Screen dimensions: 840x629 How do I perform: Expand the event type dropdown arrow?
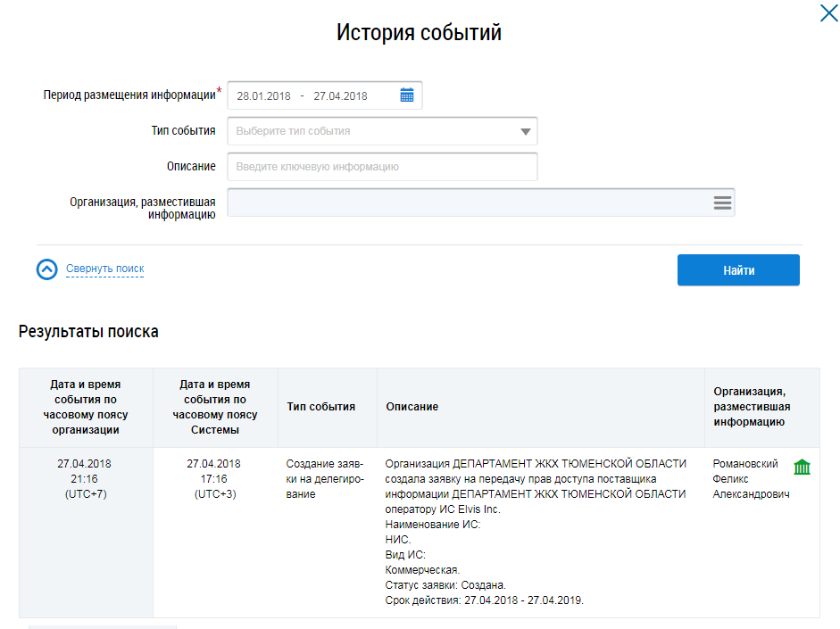525,131
